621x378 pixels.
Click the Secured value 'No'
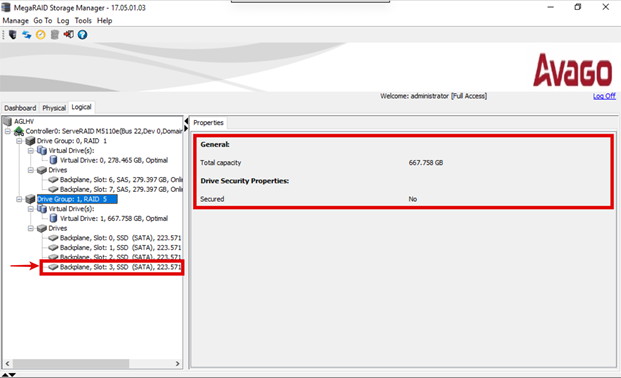[413, 199]
